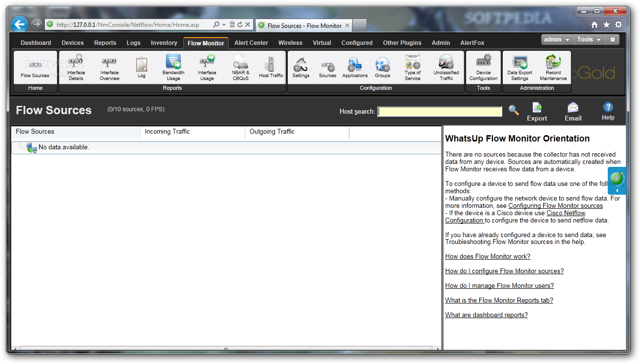This screenshot has width=640, height=364.
Task: Switch to the Wireless tab
Action: point(290,43)
